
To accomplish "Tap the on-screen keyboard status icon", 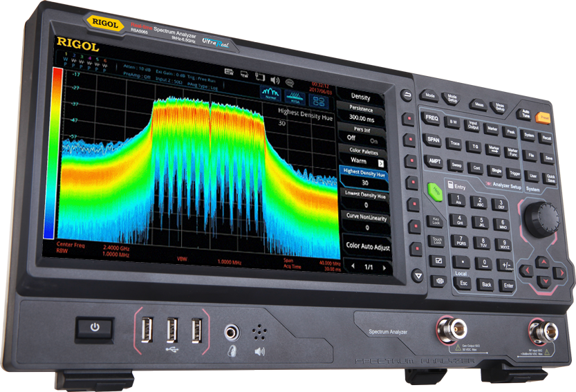I will coord(230,72).
